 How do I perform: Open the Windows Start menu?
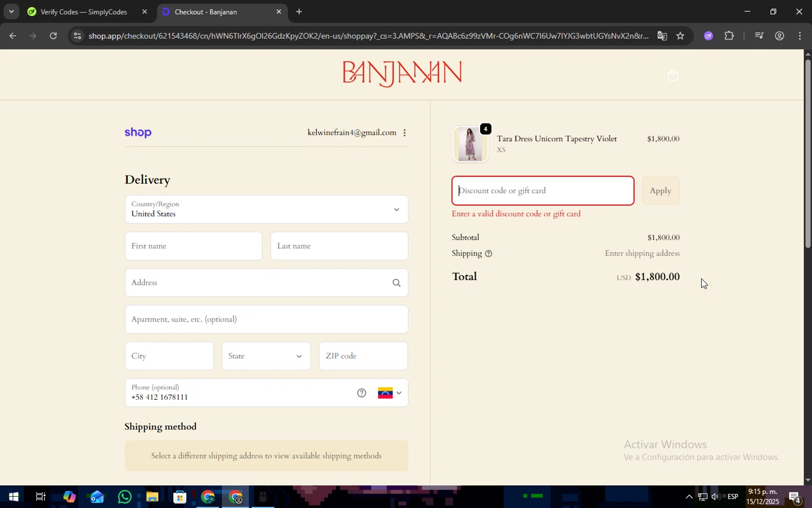pos(13,497)
